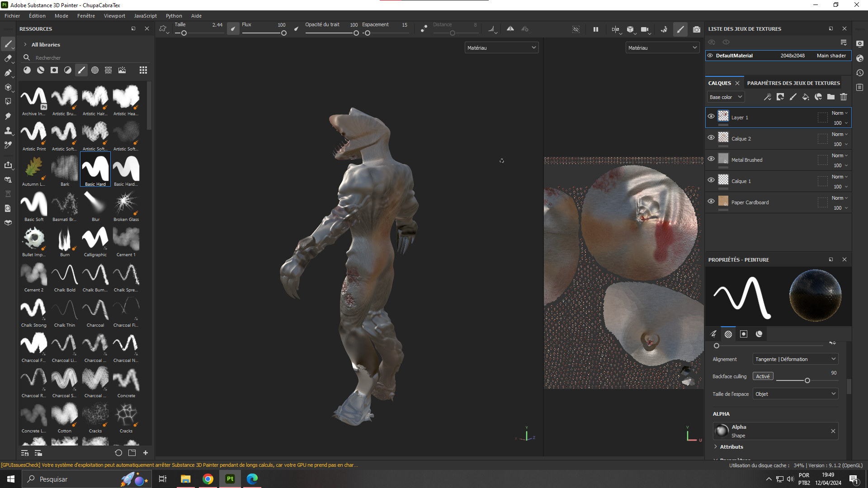Click the camera screenshot icon

(697, 29)
